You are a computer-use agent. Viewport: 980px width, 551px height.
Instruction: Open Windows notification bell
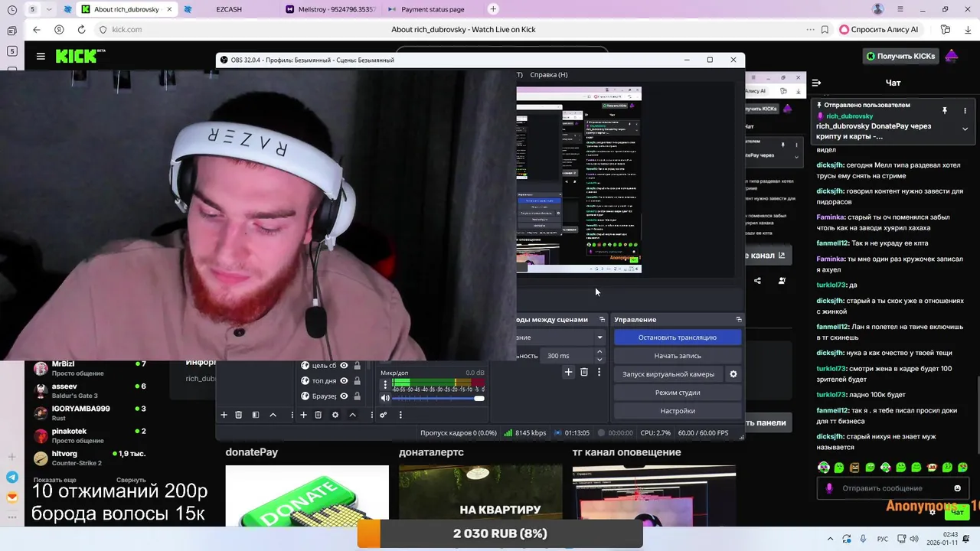pyautogui.click(x=967, y=538)
